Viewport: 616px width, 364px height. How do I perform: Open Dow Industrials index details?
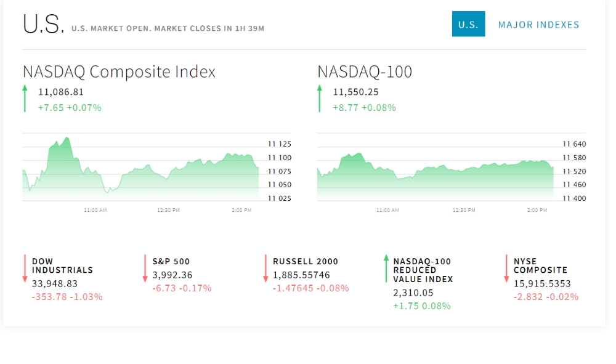(62, 266)
